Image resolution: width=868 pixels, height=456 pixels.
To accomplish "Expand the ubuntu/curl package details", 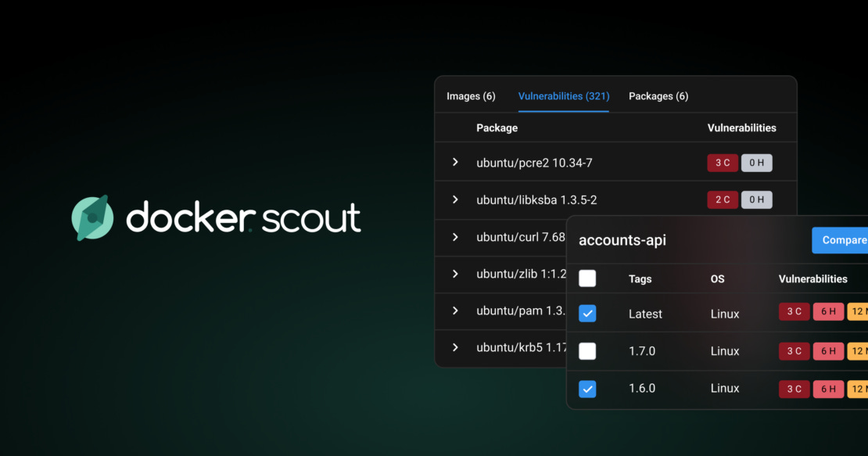I will point(457,237).
